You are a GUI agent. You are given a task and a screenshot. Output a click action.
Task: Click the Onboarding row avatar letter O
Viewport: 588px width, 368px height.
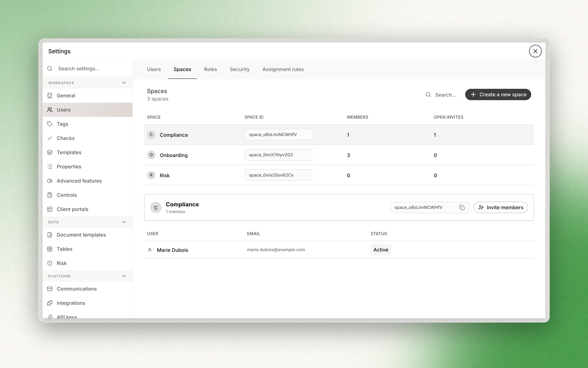tap(151, 155)
